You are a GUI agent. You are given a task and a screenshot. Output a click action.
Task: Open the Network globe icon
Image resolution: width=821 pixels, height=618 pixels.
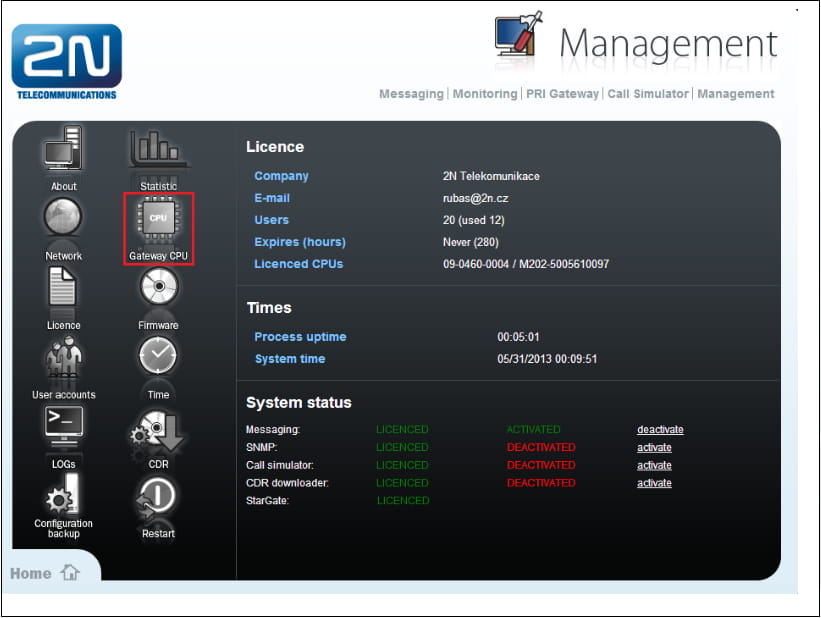[63, 217]
